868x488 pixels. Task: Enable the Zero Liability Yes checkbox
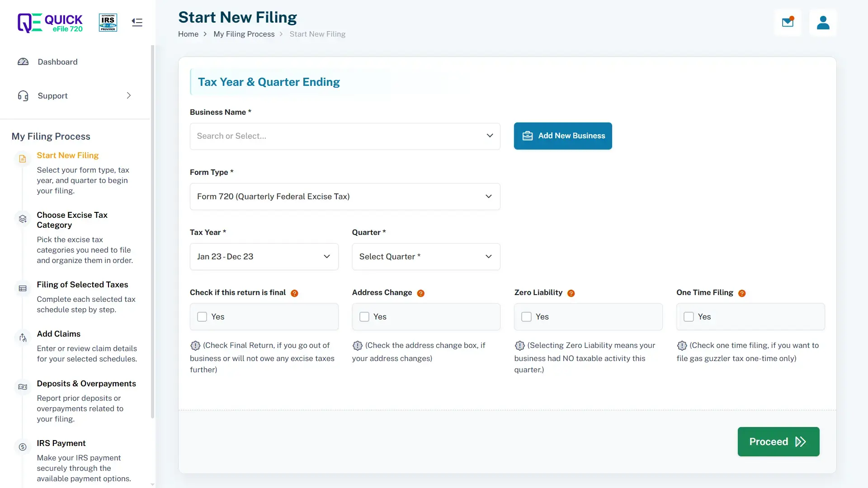point(526,317)
